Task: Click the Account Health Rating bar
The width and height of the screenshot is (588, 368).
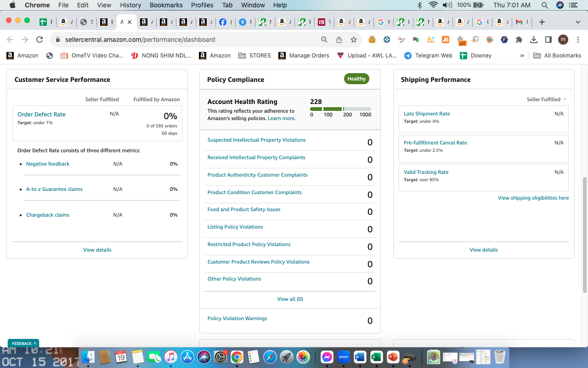Action: [340, 109]
